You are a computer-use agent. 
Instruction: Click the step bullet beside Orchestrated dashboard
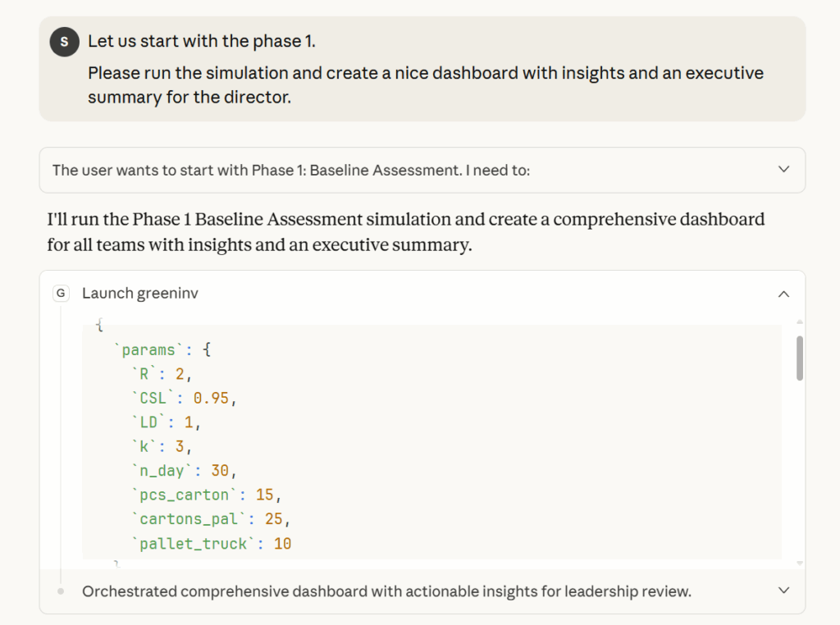point(61,591)
